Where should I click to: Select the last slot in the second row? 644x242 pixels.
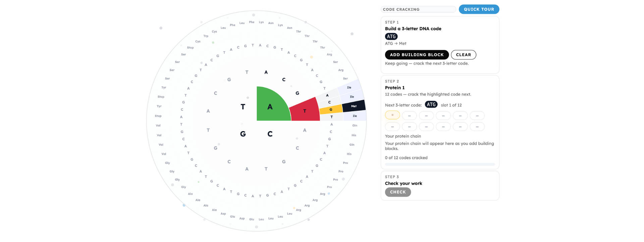[477, 127]
